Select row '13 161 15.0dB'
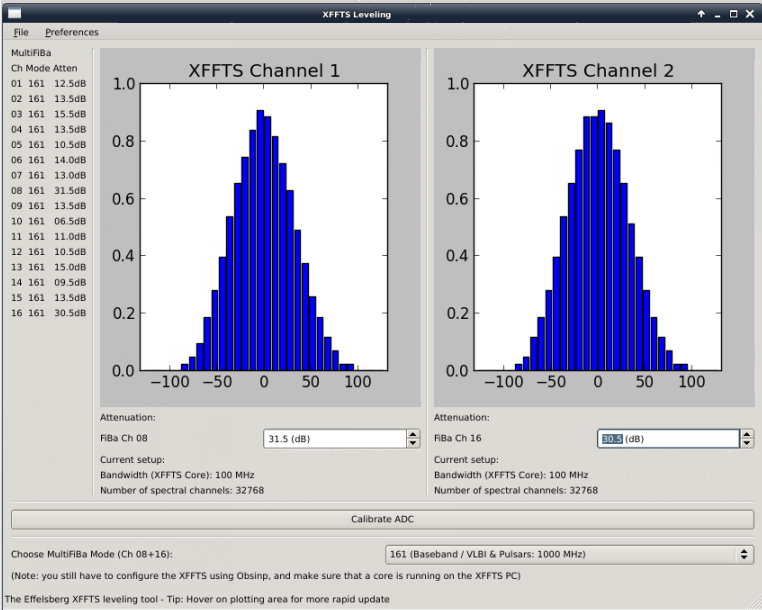This screenshot has width=762, height=610. tap(49, 267)
